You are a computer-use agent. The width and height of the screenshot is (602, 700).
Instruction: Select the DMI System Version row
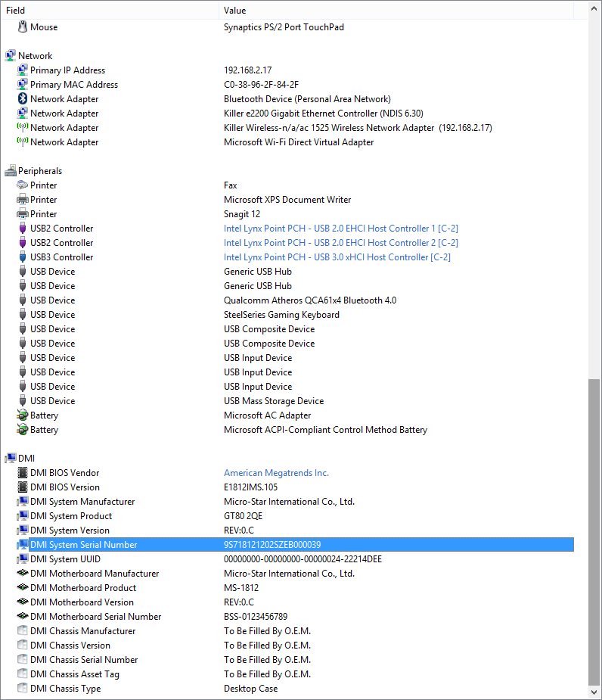click(x=295, y=530)
